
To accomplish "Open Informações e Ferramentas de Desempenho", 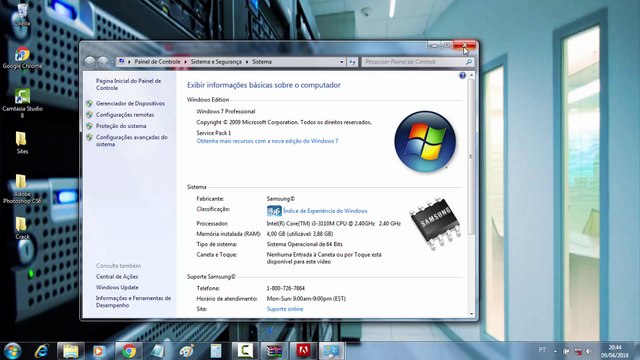I will [133, 301].
